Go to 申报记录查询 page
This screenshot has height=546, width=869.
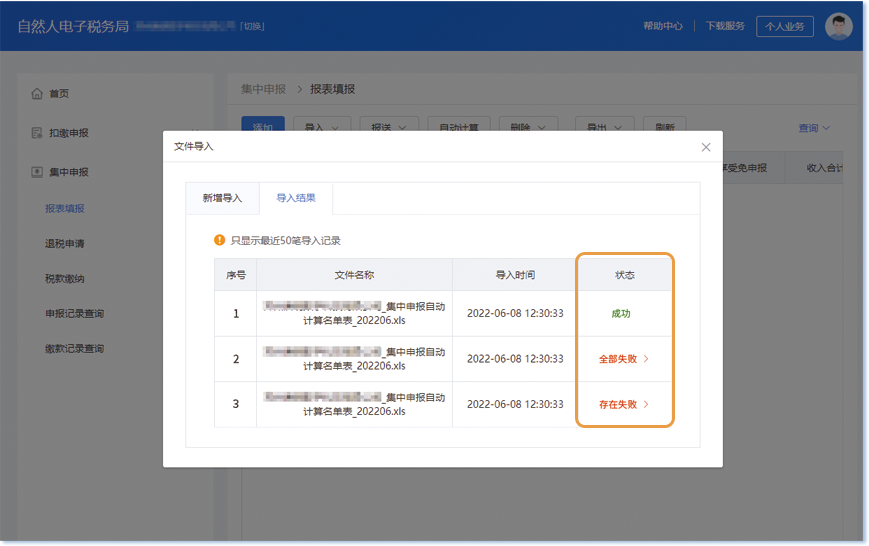tap(74, 314)
